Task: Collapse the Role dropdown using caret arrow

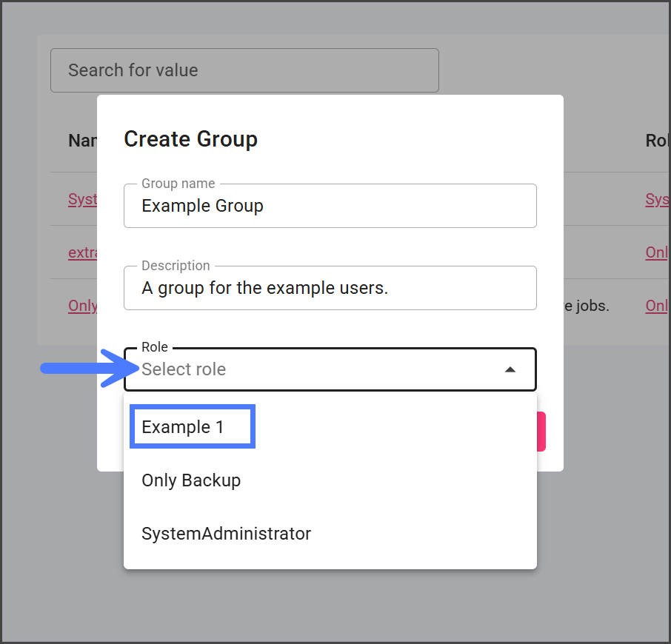Action: coord(510,369)
